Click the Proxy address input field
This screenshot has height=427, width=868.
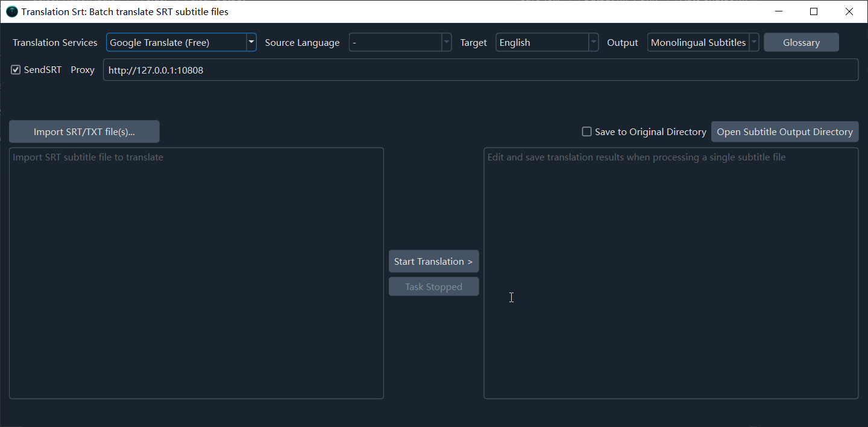[x=480, y=70]
